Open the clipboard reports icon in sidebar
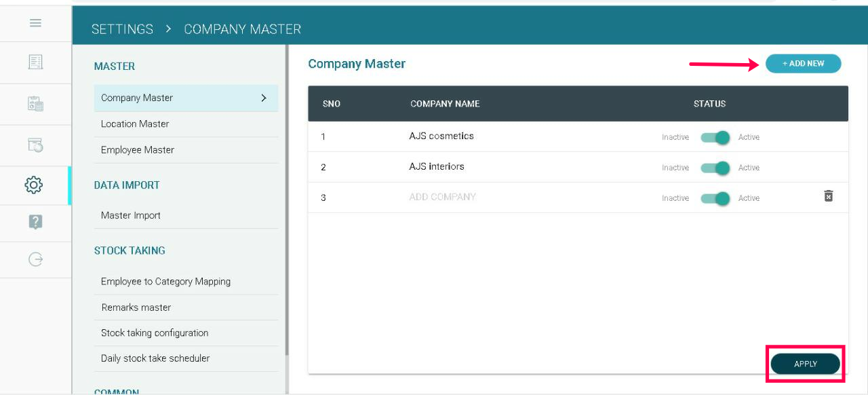This screenshot has height=395, width=868. click(x=35, y=104)
